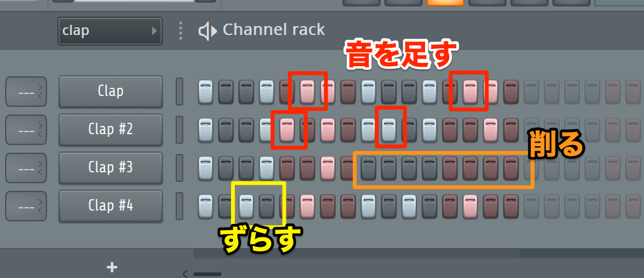Open mixer track selector for Clap #4
This screenshot has width=644, height=278.
[26, 205]
